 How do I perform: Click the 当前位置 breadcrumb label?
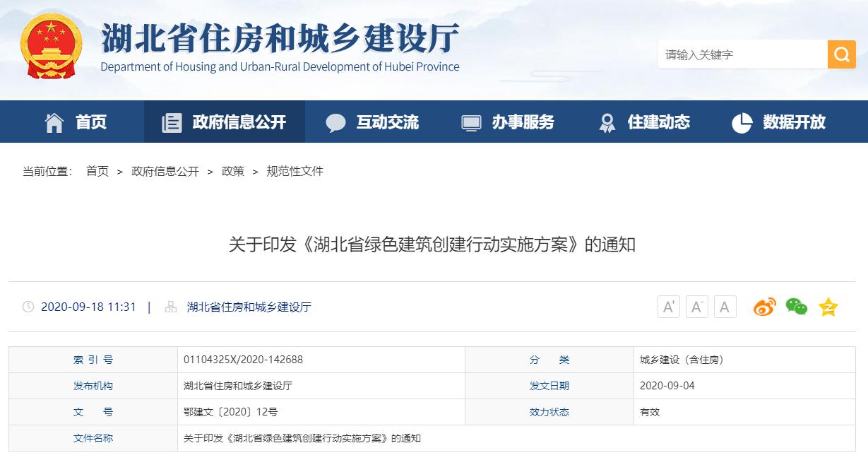[48, 171]
